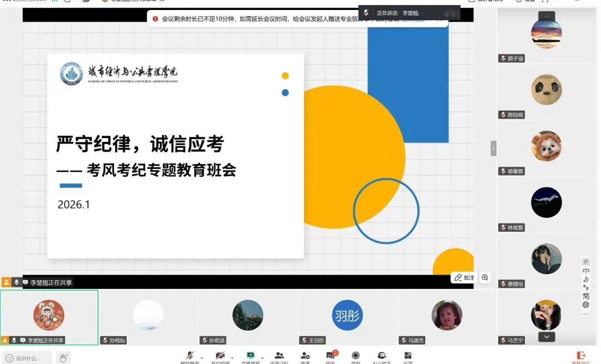Start recording with the 录制 icon

[355, 354]
